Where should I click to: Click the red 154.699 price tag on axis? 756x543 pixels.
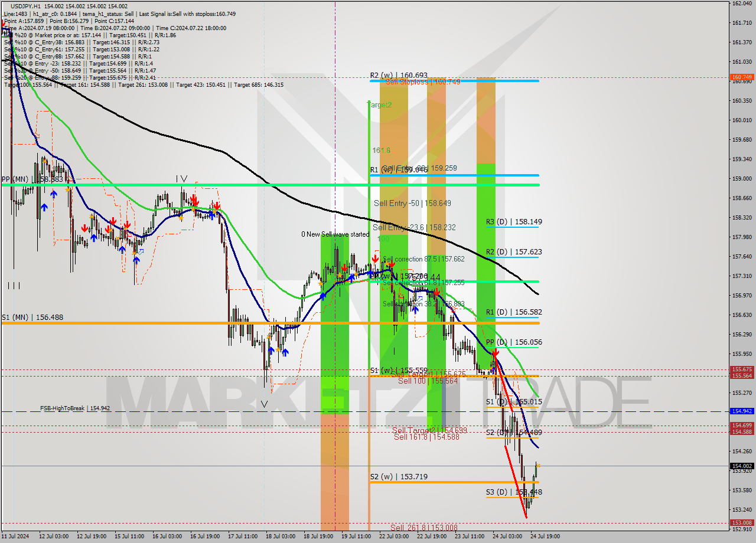pos(741,426)
